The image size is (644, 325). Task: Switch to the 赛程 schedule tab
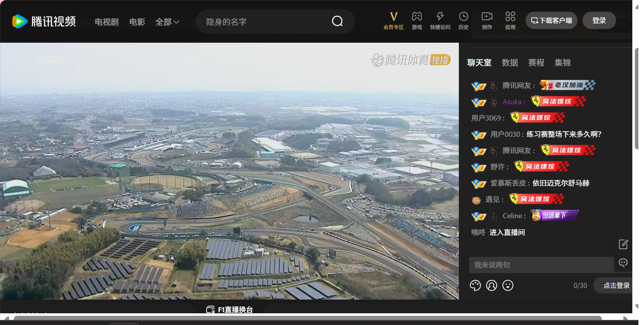(x=536, y=63)
